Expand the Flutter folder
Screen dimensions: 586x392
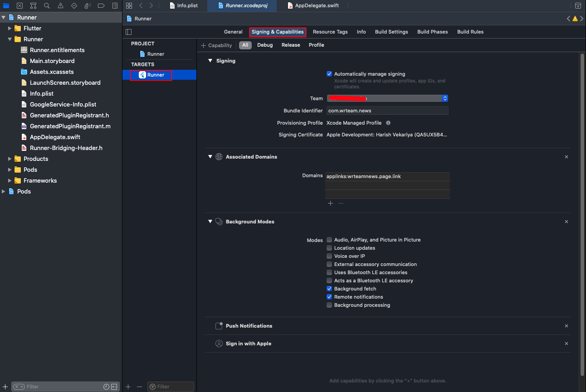pyautogui.click(x=10, y=28)
